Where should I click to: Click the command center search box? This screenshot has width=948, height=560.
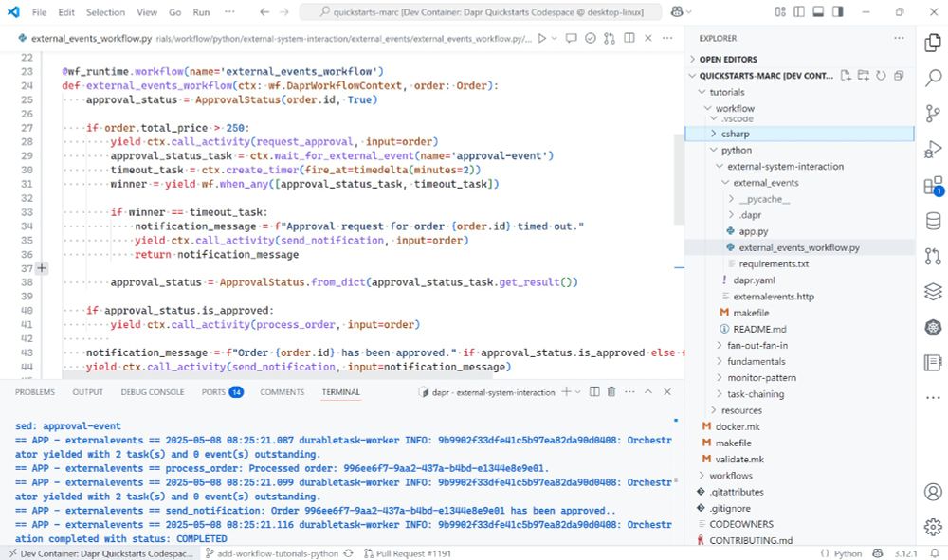point(481,11)
